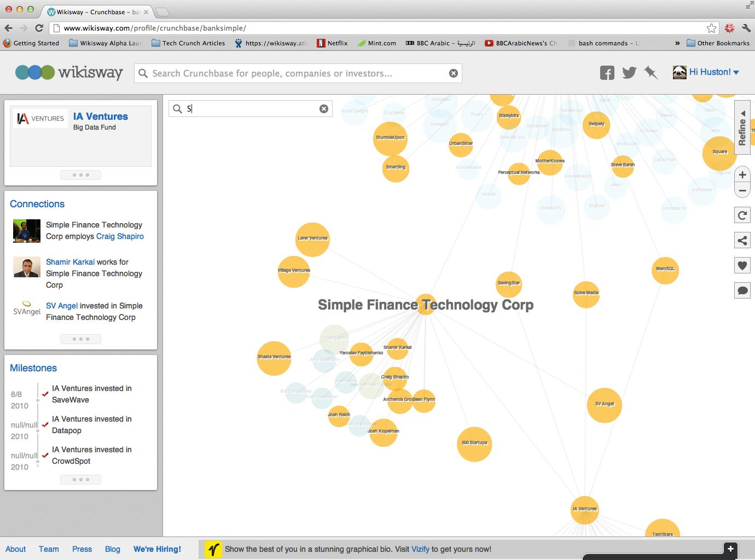Expand more in IA Ventures profile card
Viewport: 755px width, 560px height.
(x=80, y=175)
